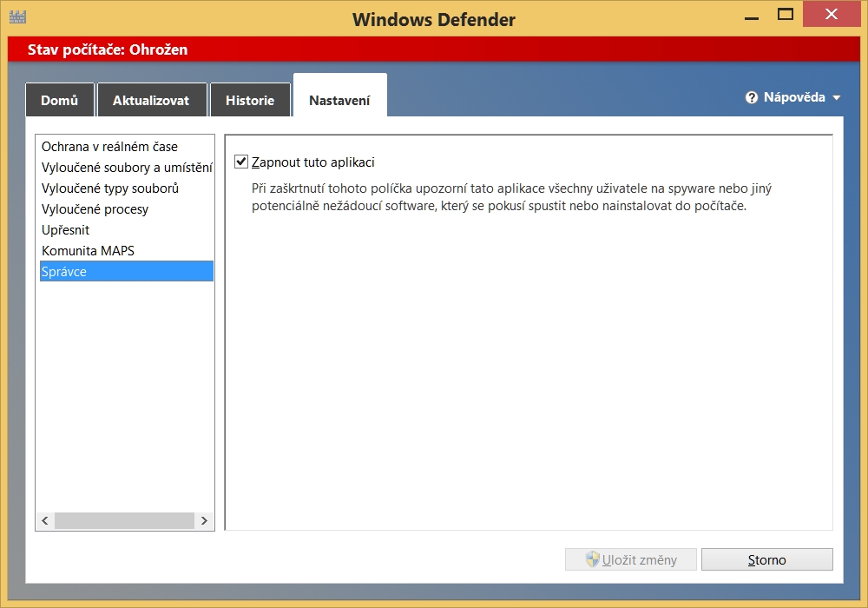Screen dimensions: 868x608
Task: Click the shield icon on Uložit změny
Action: (x=592, y=559)
